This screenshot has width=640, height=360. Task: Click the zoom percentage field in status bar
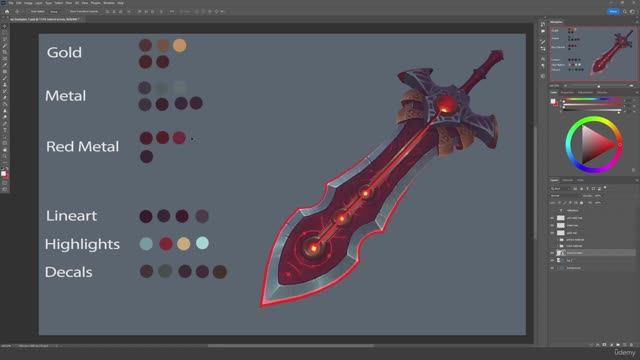pos(6,346)
